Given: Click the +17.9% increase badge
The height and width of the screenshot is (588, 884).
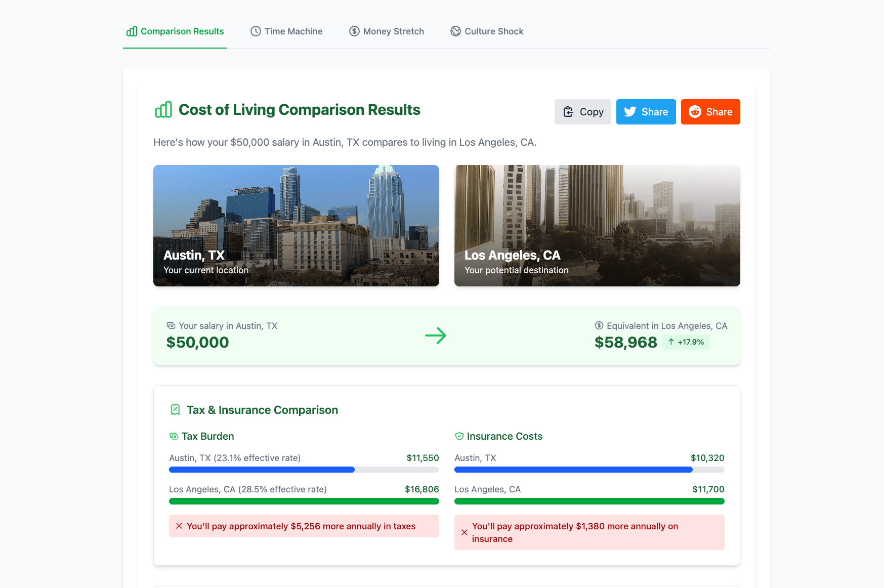Looking at the screenshot, I should (686, 342).
